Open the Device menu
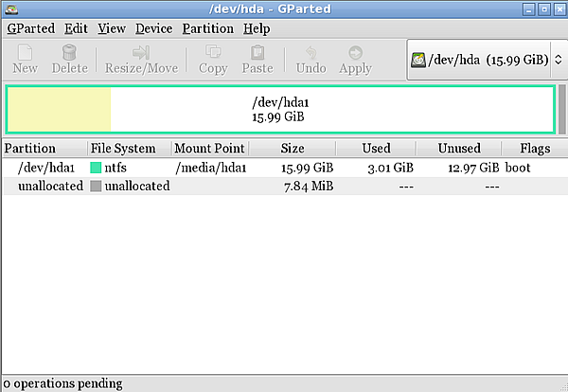This screenshot has height=392, width=568. (154, 28)
